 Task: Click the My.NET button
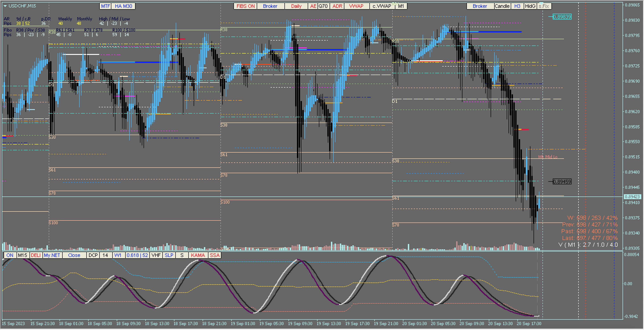52,255
